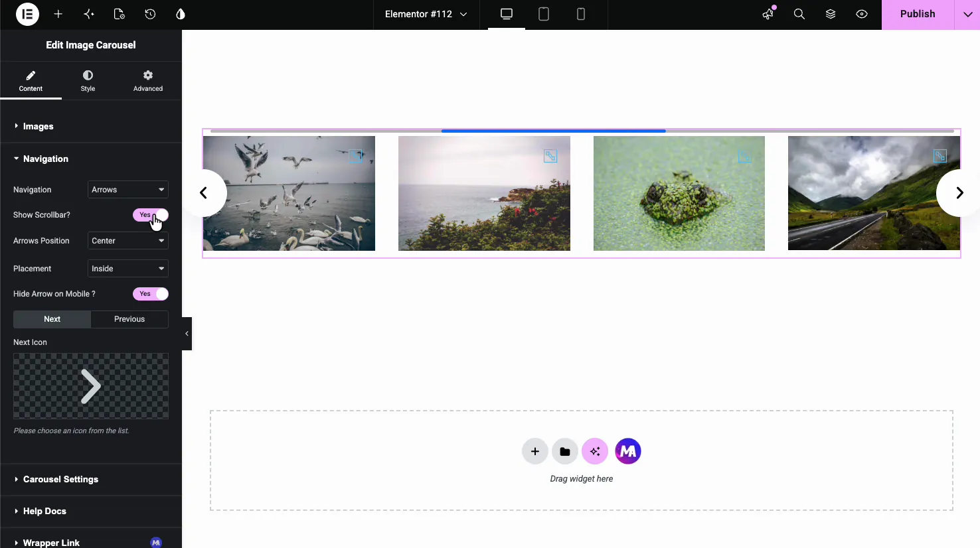Switch to desktop responsive view
This screenshot has width=980, height=548.
(x=507, y=14)
